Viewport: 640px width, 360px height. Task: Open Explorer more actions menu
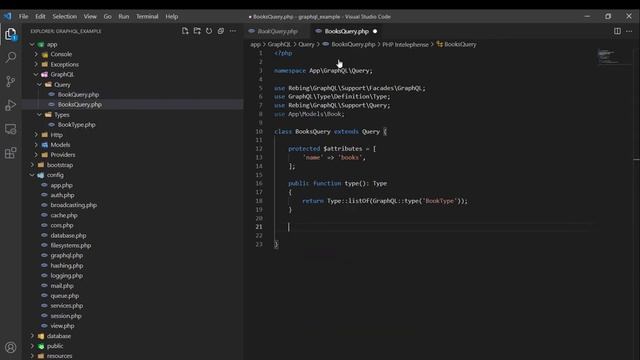233,31
